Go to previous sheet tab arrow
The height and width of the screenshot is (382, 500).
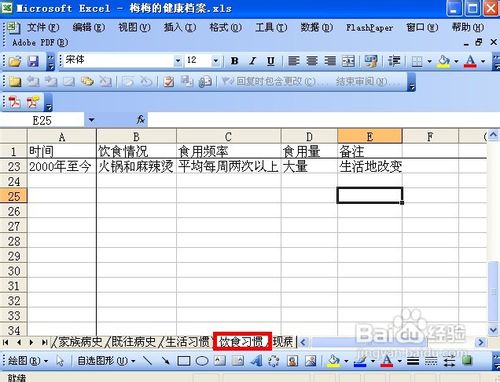click(x=19, y=342)
